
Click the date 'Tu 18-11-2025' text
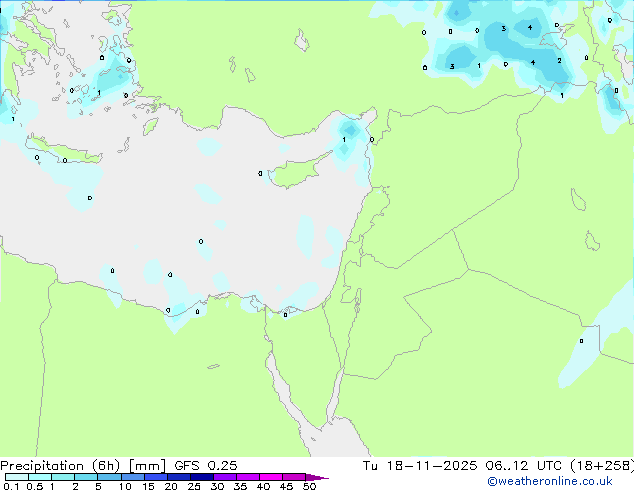tap(420, 466)
